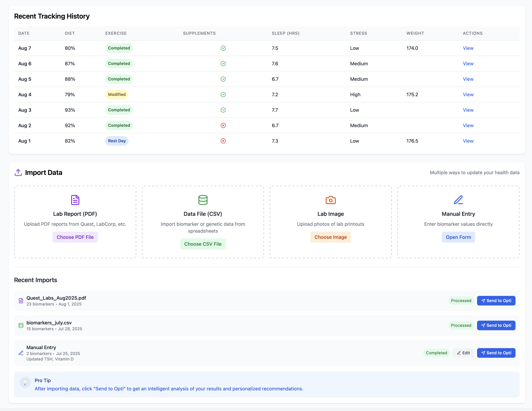Screen dimensions: 532x411
Task: Select the Completed badge on Aug 6 row
Action: [119, 63]
